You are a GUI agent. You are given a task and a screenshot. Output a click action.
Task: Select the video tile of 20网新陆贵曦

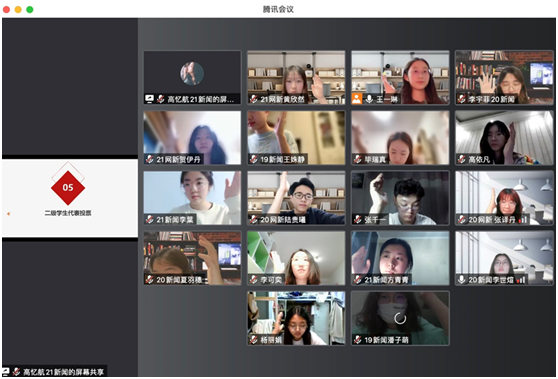tap(296, 198)
